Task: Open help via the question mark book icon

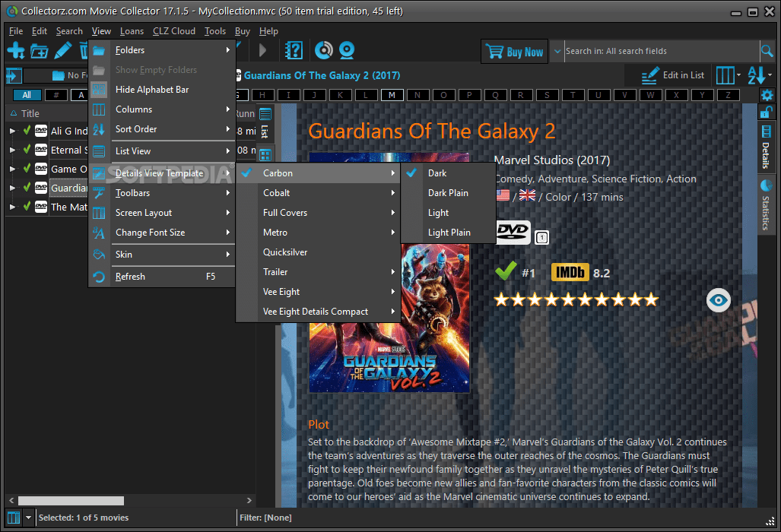Action: [x=294, y=50]
